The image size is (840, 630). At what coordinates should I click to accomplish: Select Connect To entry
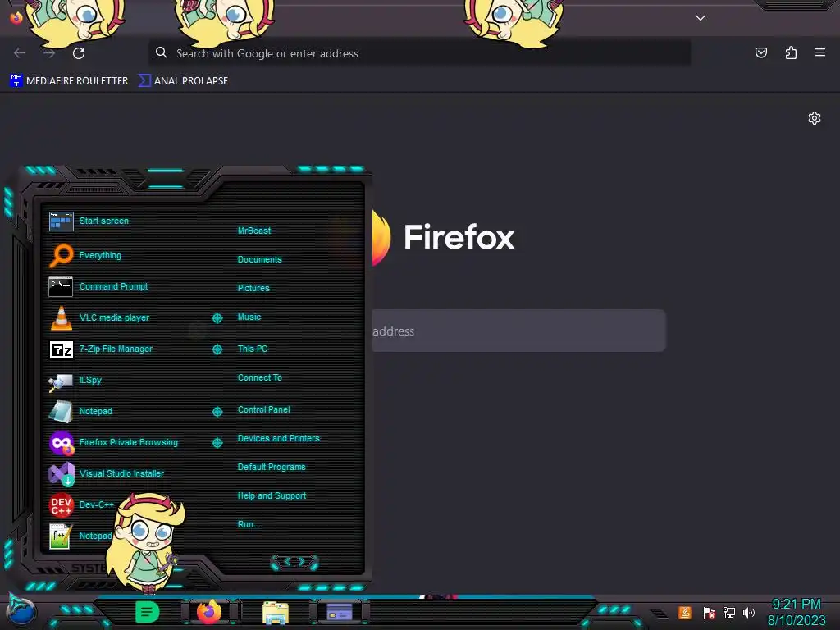[x=259, y=377]
